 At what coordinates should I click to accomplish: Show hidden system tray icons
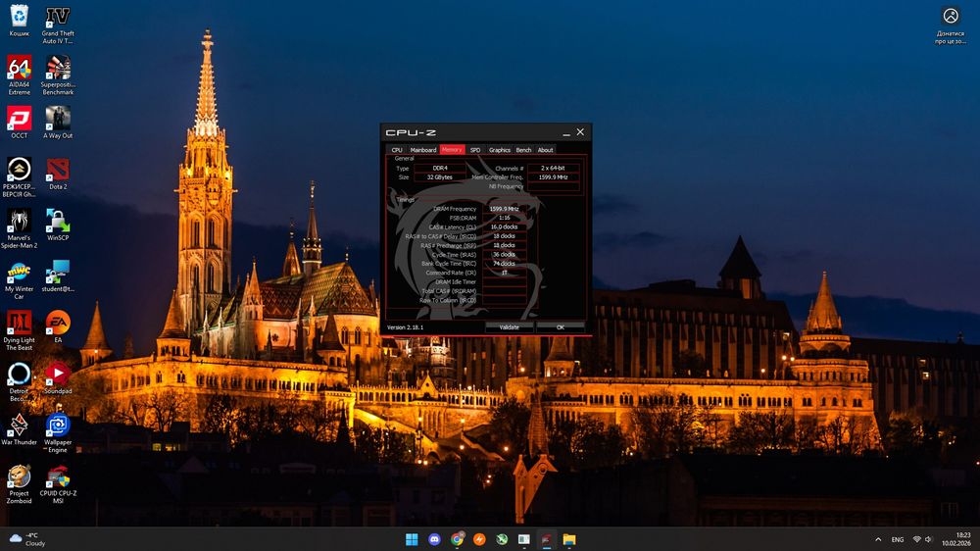878,539
